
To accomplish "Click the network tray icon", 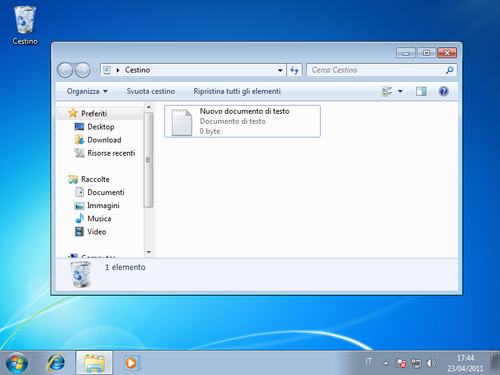I will coord(416,363).
